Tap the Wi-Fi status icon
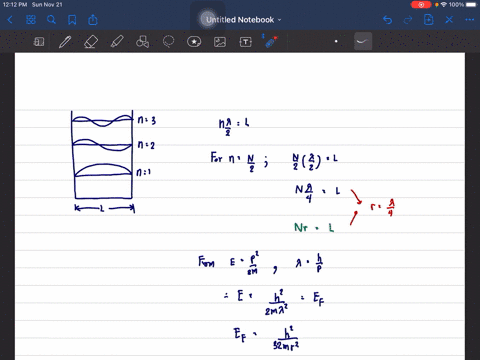The width and height of the screenshot is (480, 360). [x=444, y=5]
